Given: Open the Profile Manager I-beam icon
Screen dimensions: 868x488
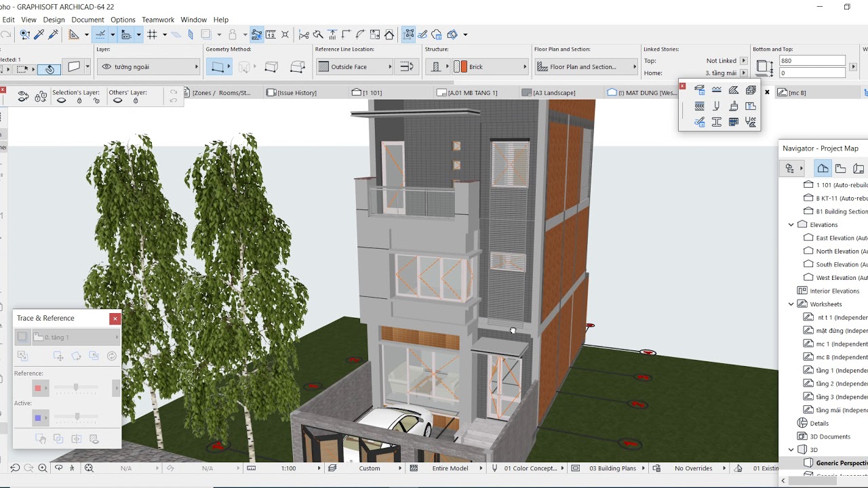Looking at the screenshot, I should click(716, 122).
